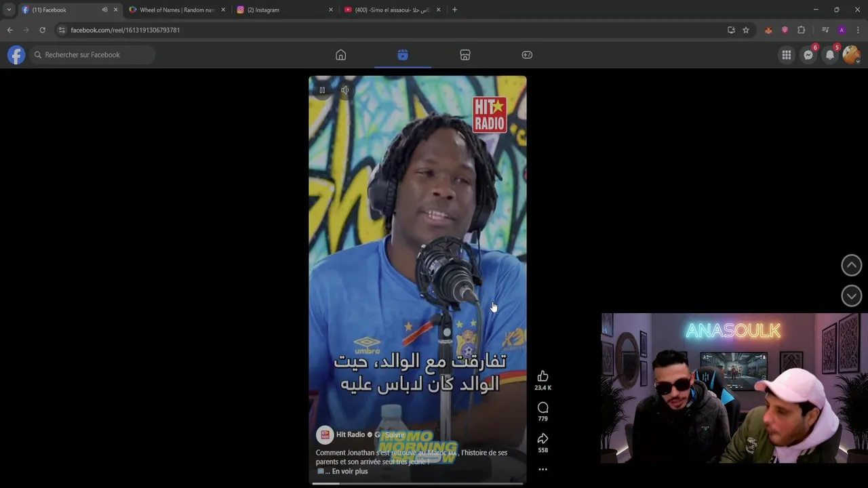Install app icon in address bar
This screenshot has height=488, width=868.
(731, 30)
